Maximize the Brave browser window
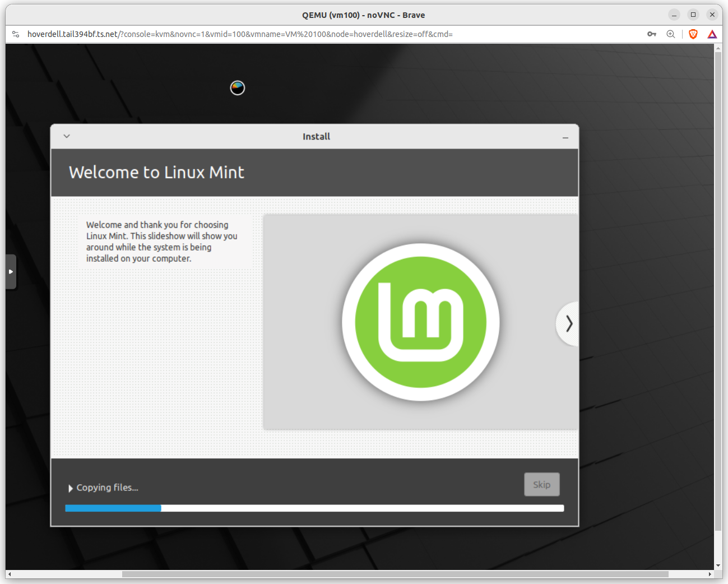 click(x=693, y=15)
